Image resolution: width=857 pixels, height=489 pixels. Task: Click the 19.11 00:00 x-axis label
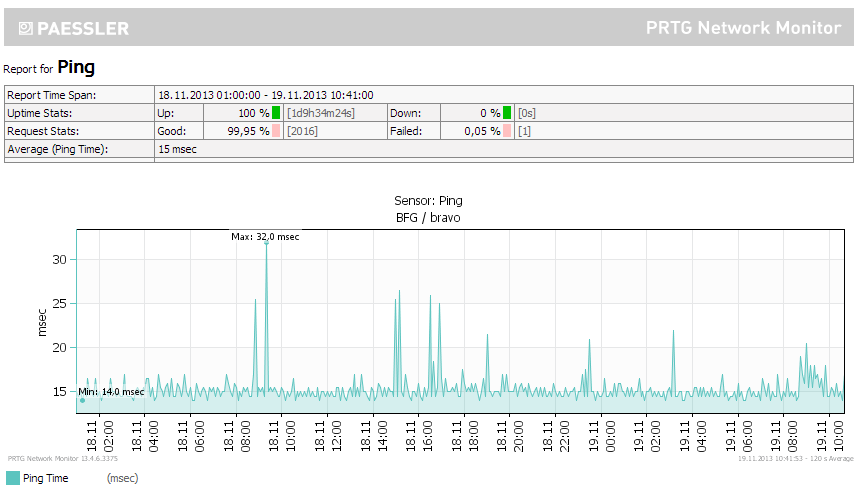click(602, 436)
